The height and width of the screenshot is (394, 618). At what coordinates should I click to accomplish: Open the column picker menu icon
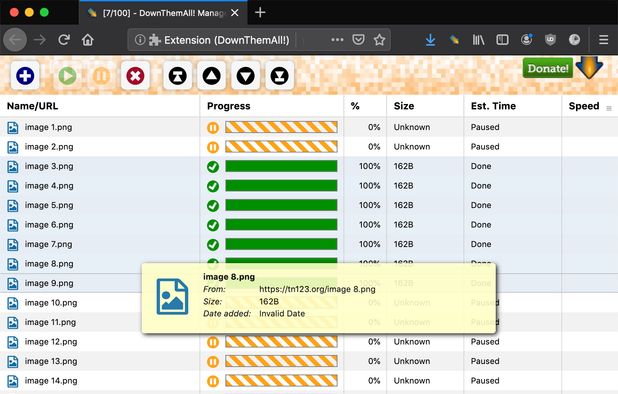click(609, 108)
